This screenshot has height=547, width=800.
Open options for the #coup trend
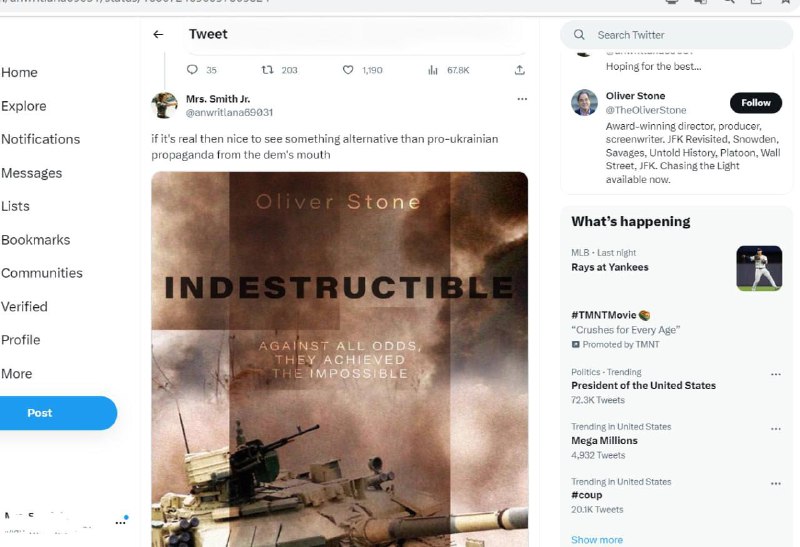click(775, 484)
